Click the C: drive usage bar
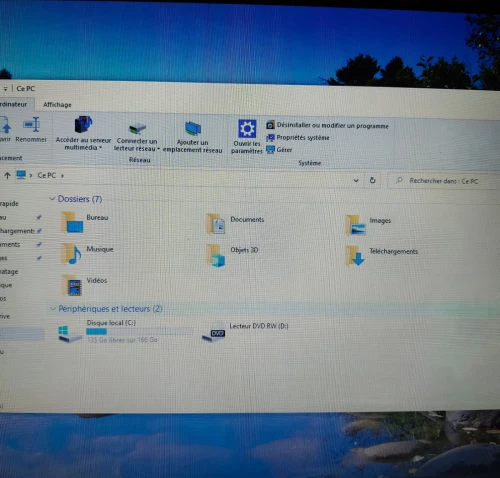500x478 pixels. pyautogui.click(x=139, y=331)
